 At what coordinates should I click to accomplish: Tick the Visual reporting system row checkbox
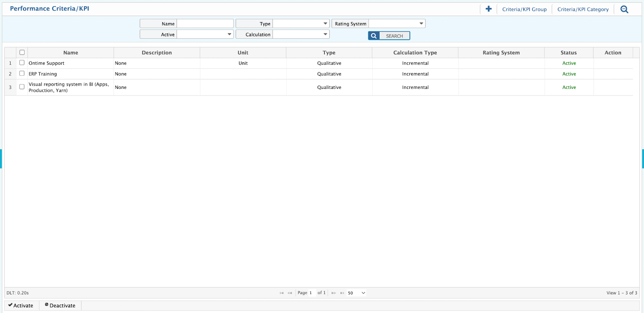(x=22, y=87)
